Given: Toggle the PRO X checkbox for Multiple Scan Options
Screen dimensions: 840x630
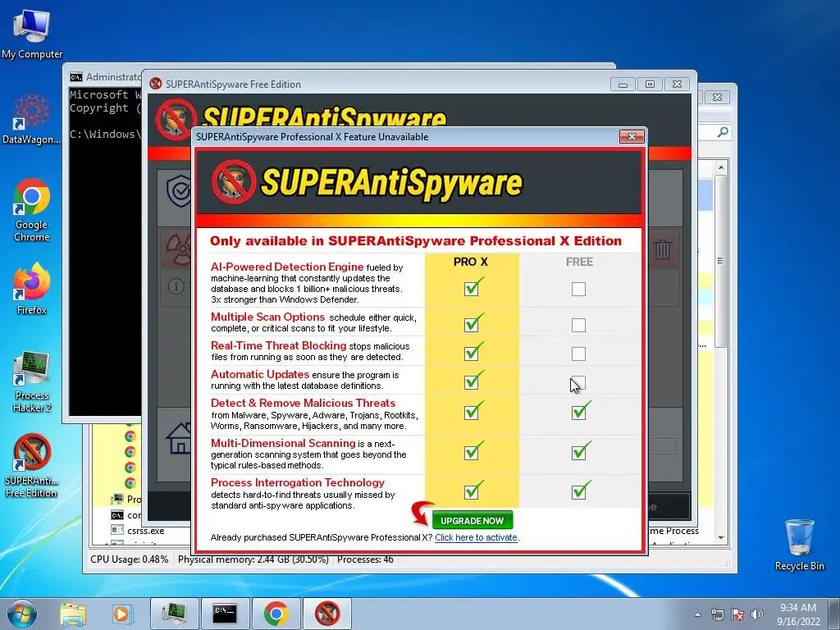Looking at the screenshot, I should click(472, 325).
